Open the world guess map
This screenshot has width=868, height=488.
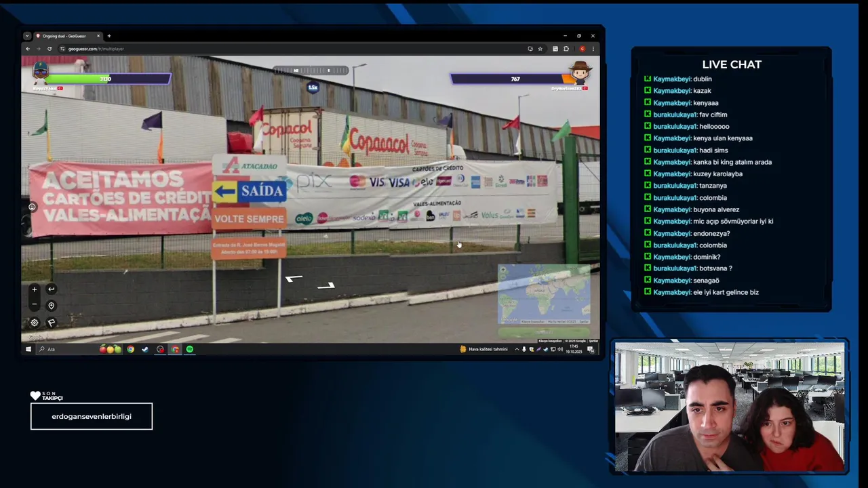[x=544, y=294]
